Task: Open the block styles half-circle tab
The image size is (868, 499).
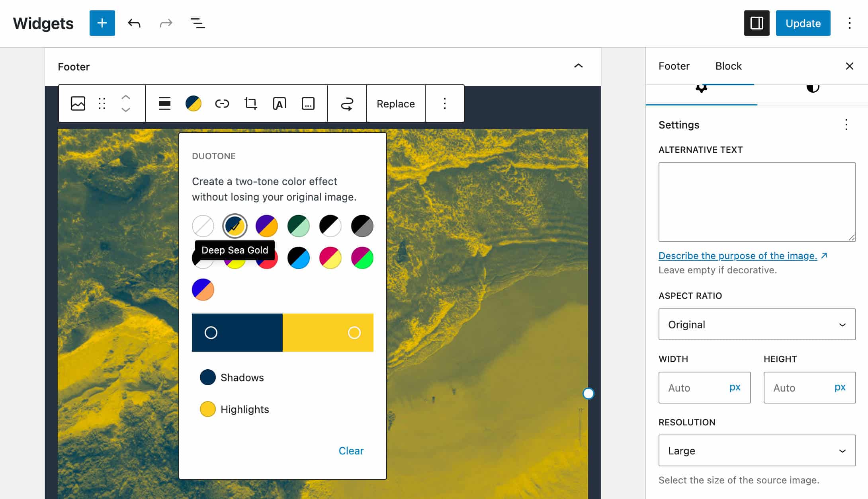Action: tap(813, 89)
